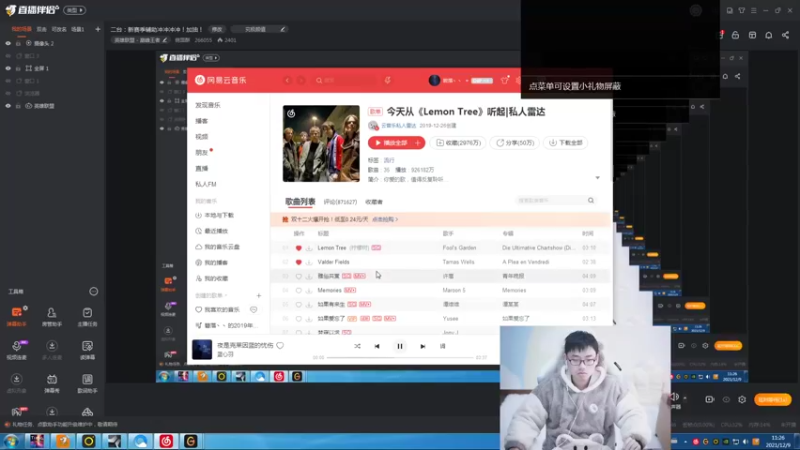The width and height of the screenshot is (800, 450).
Task: Click 收藏 playlist button
Action: click(x=458, y=143)
